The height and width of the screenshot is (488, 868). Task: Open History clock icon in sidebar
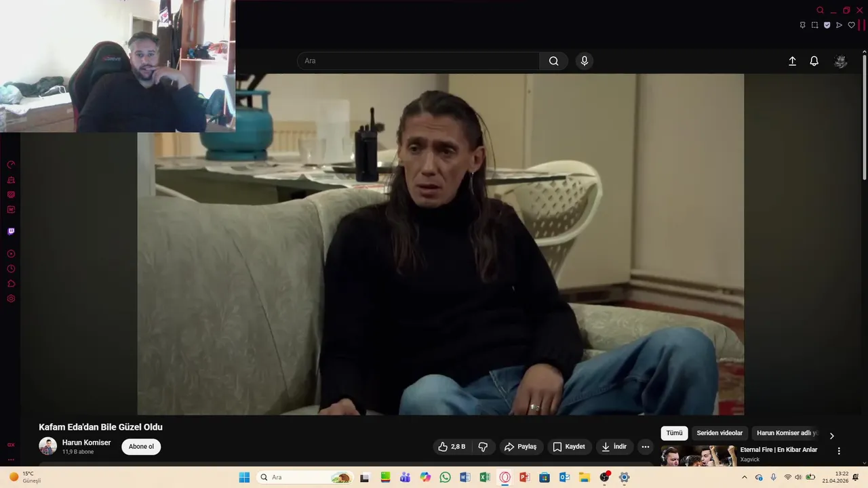[11, 268]
